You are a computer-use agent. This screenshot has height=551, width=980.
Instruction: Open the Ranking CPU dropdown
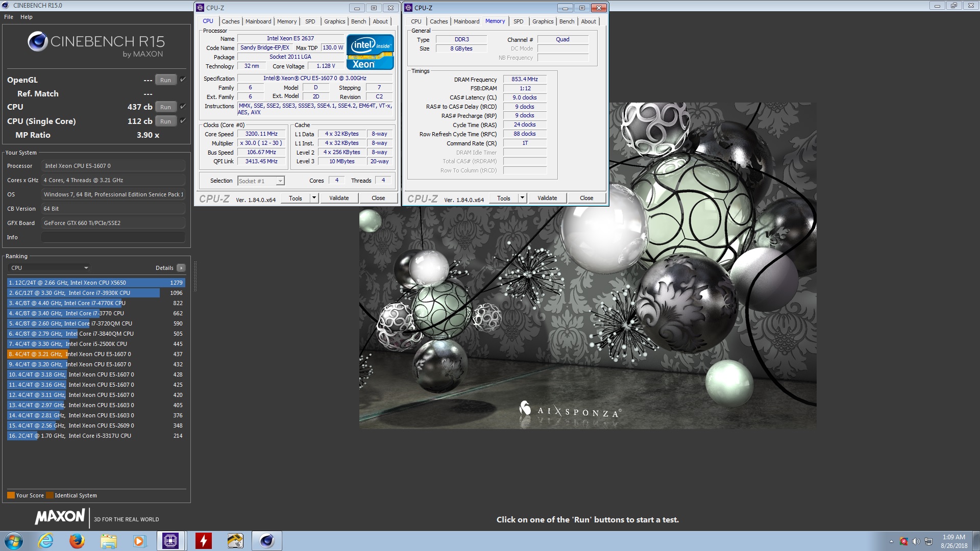click(x=50, y=268)
